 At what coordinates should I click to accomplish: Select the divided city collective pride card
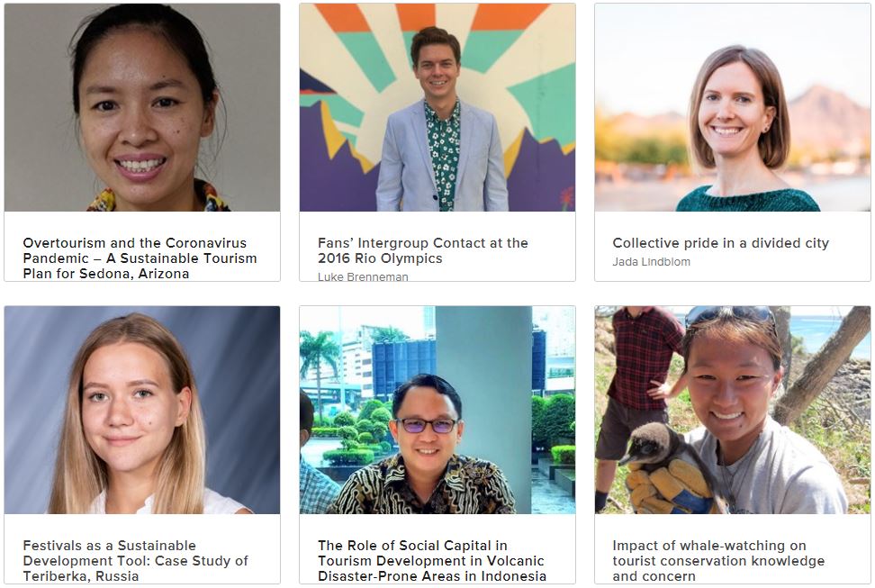(x=733, y=142)
